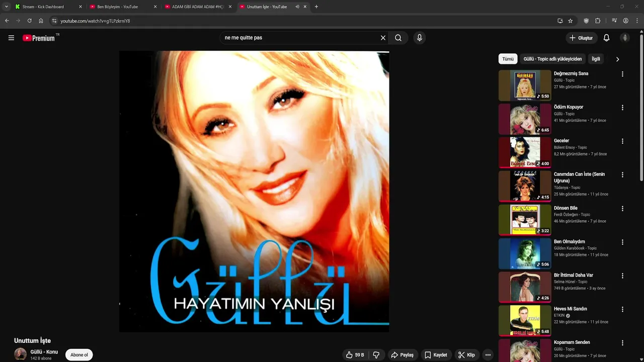This screenshot has height=362, width=644.
Task: Like the video with 59 B
Action: coord(355,355)
